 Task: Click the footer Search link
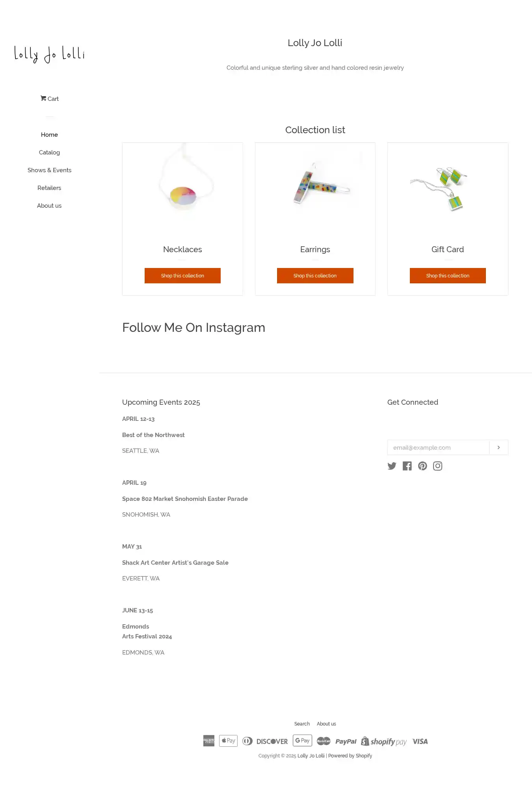click(302, 724)
